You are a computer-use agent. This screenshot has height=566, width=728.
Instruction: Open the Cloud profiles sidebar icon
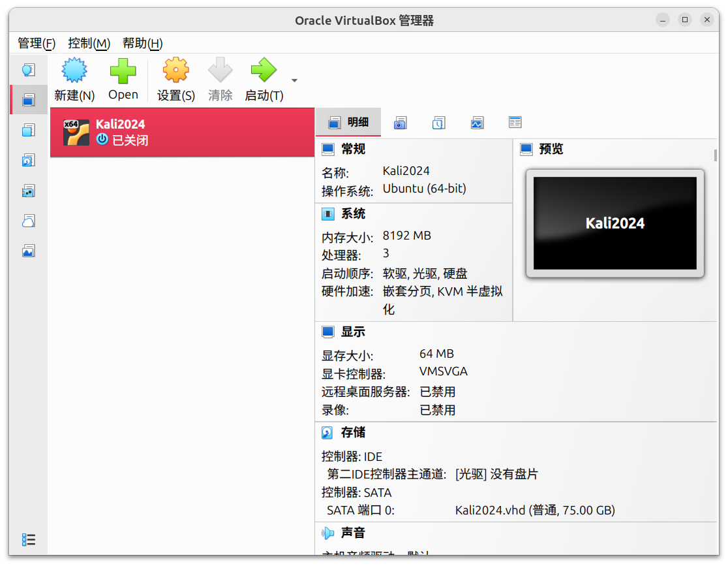tap(28, 221)
